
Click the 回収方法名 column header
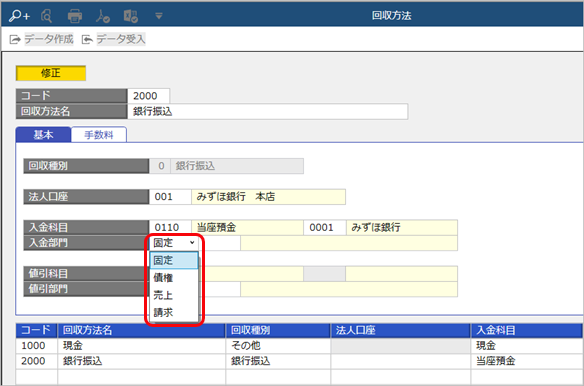(142, 330)
